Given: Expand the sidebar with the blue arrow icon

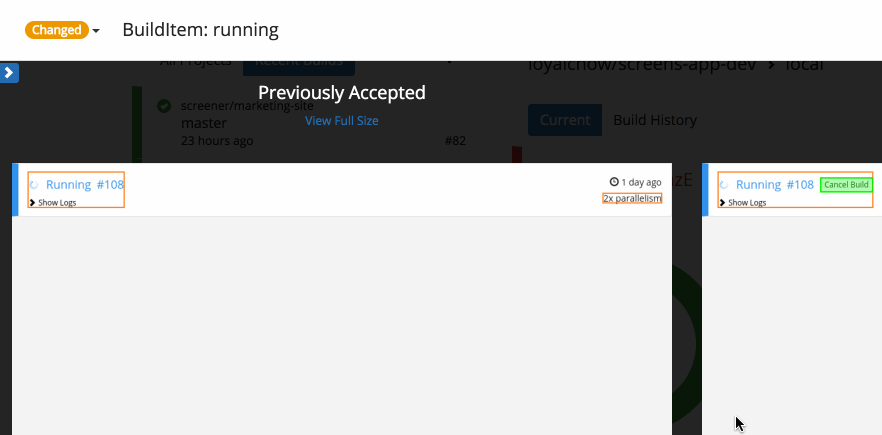Looking at the screenshot, I should click(x=9, y=72).
